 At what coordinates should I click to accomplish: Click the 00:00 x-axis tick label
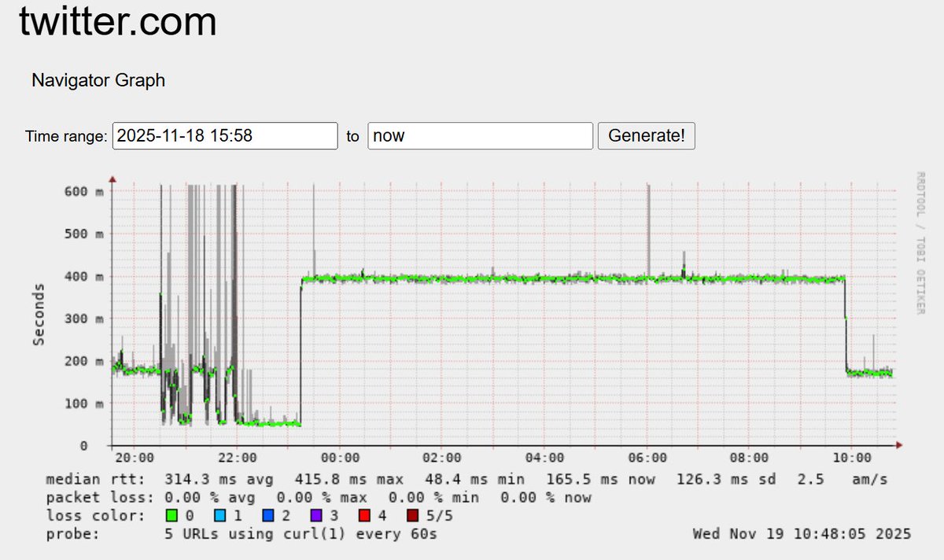pyautogui.click(x=340, y=457)
